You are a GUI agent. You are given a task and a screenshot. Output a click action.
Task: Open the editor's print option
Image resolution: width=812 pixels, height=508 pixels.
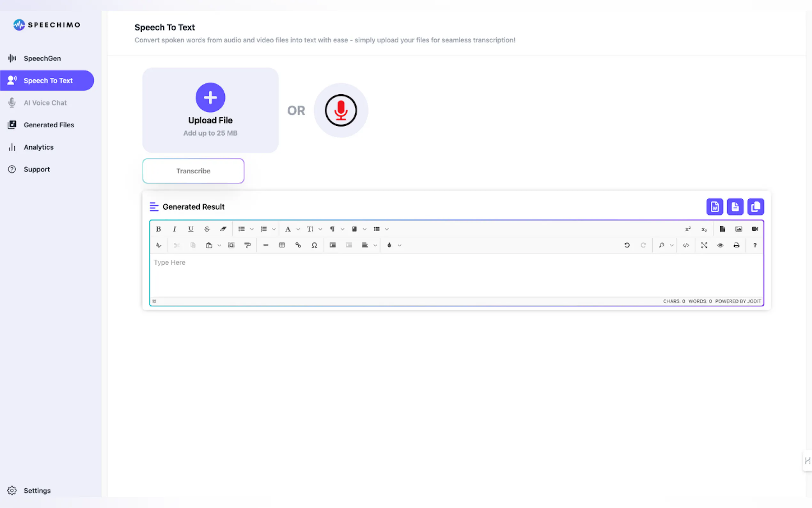[x=736, y=245]
